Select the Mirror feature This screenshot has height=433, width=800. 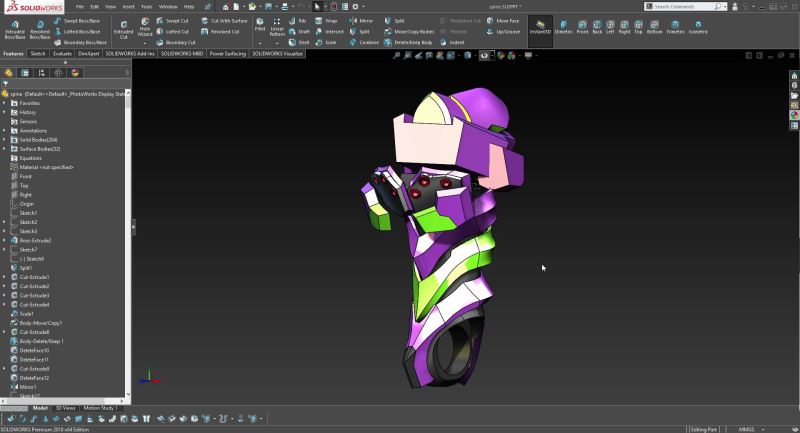click(x=361, y=21)
